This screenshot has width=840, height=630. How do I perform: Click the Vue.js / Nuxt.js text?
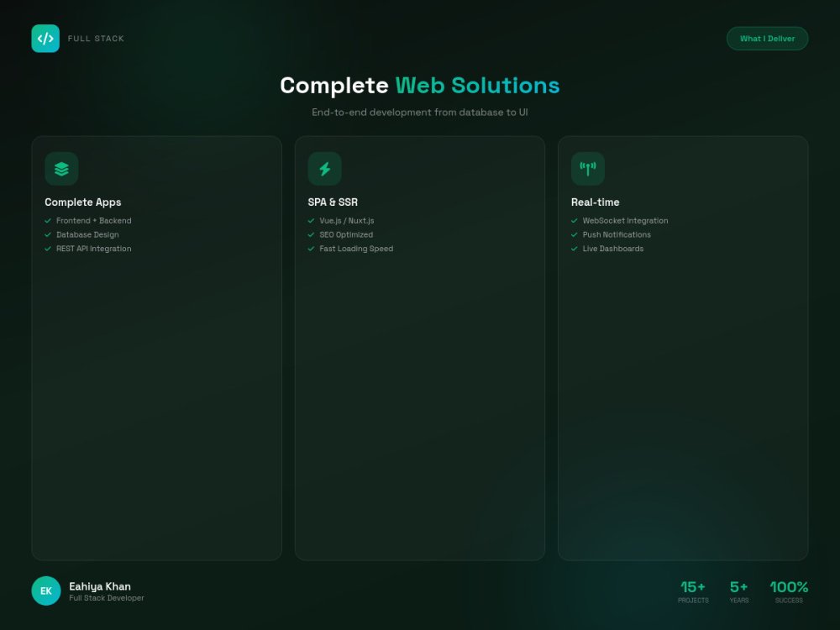click(347, 221)
